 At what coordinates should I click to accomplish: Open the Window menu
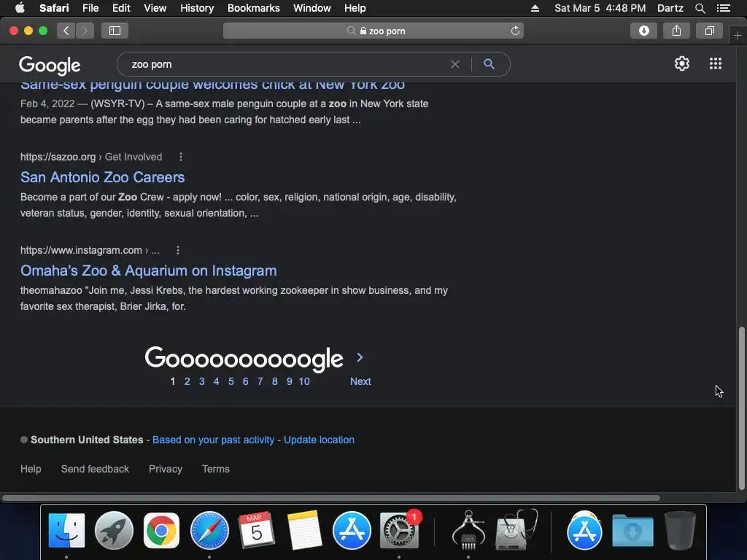(312, 8)
